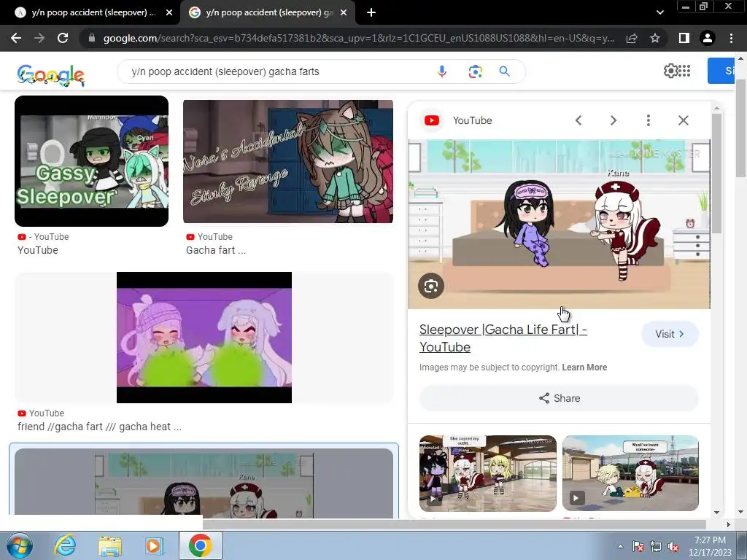747x560 pixels.
Task: Click the YouTube label in preview header
Action: [472, 120]
